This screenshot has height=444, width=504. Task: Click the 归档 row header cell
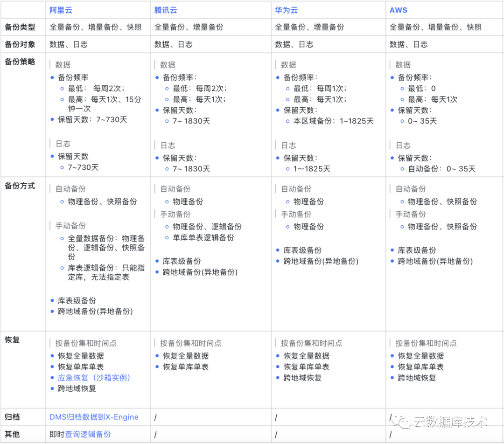point(12,417)
